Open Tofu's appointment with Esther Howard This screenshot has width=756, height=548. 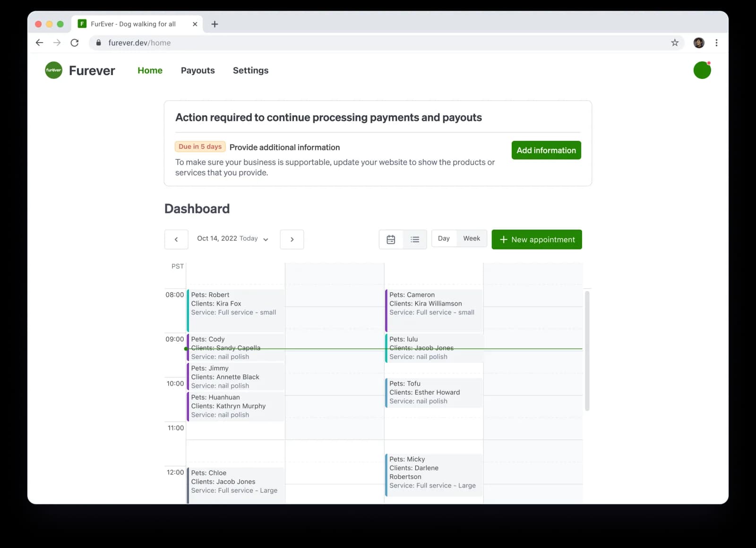[434, 392]
